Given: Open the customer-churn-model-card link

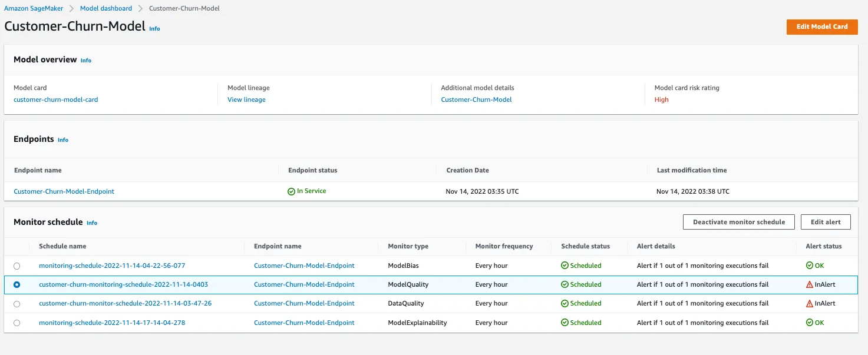Looking at the screenshot, I should pos(55,99).
